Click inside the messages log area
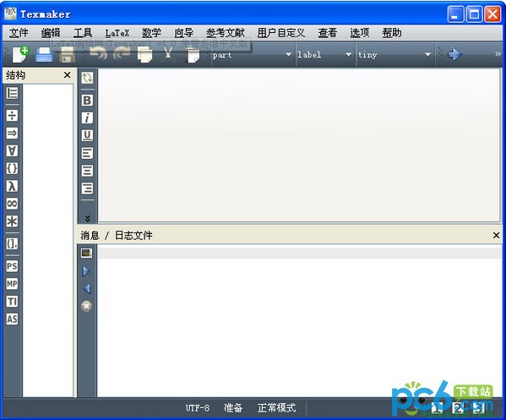506x420 pixels. coord(299,321)
